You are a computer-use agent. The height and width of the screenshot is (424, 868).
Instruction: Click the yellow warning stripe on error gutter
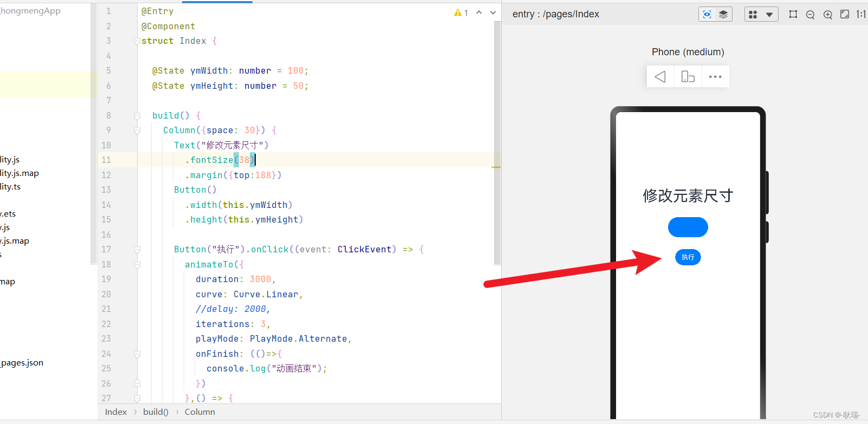point(496,167)
